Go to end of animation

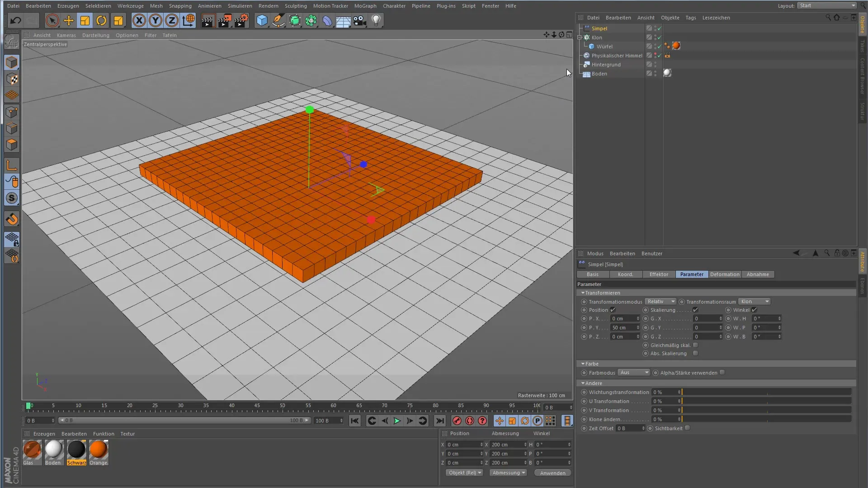(x=439, y=421)
